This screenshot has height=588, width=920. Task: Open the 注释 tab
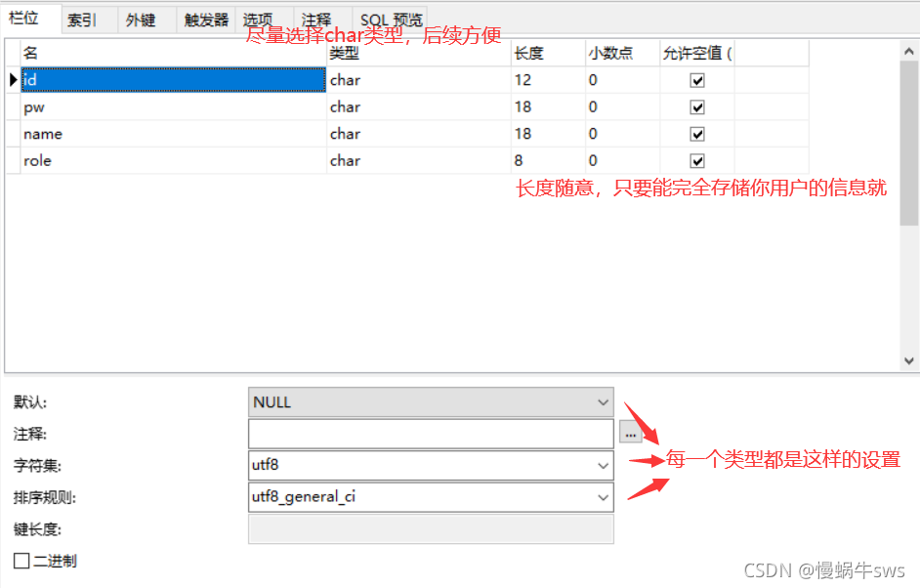click(x=322, y=21)
